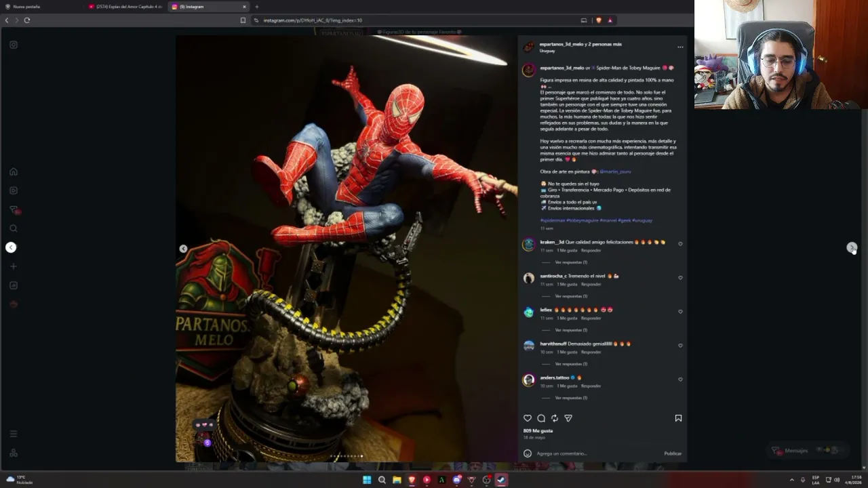The height and width of the screenshot is (488, 868).
Task: Reload the page in the browser
Action: point(27,20)
